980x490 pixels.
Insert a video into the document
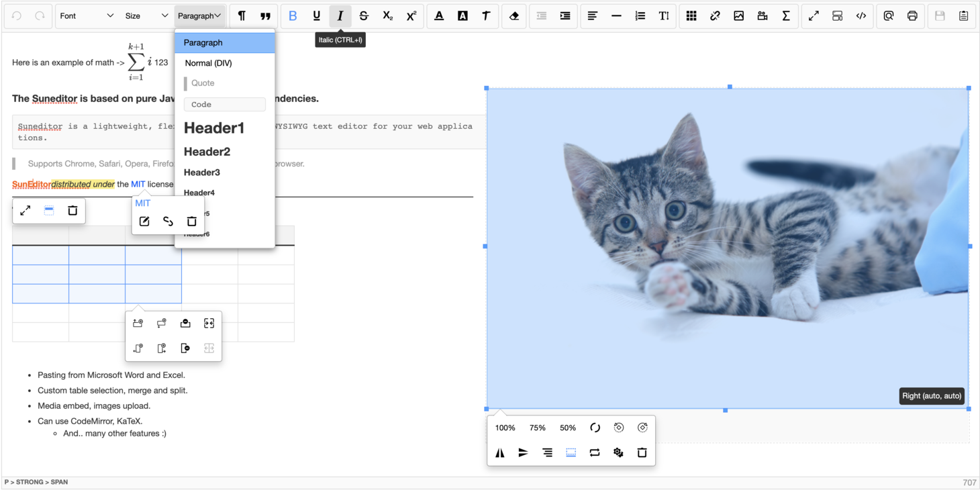pyautogui.click(x=763, y=15)
